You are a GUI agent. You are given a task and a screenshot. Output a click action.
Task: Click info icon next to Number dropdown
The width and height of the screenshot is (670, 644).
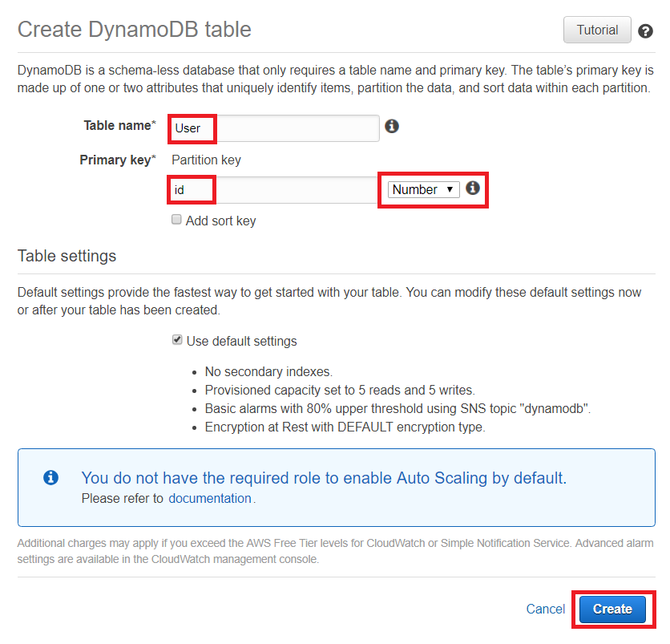(x=473, y=188)
